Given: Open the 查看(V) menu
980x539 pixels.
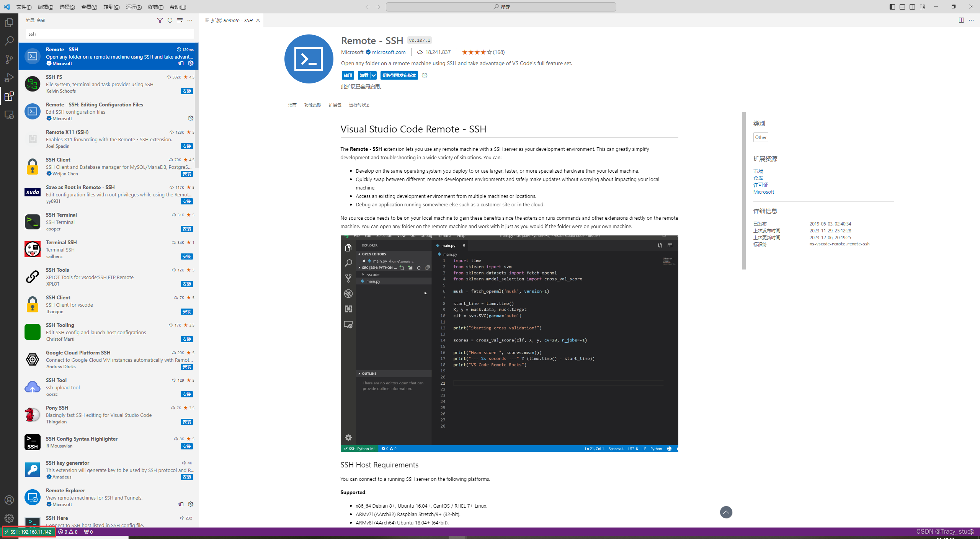Looking at the screenshot, I should point(89,7).
